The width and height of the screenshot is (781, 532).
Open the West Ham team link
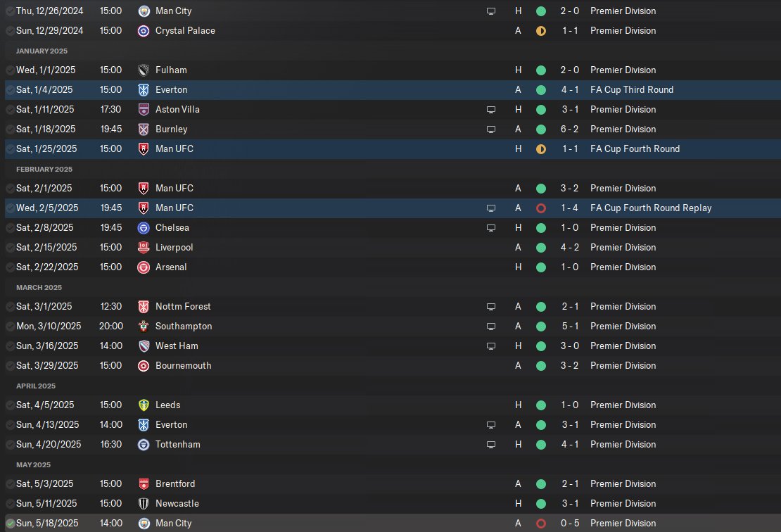point(177,346)
